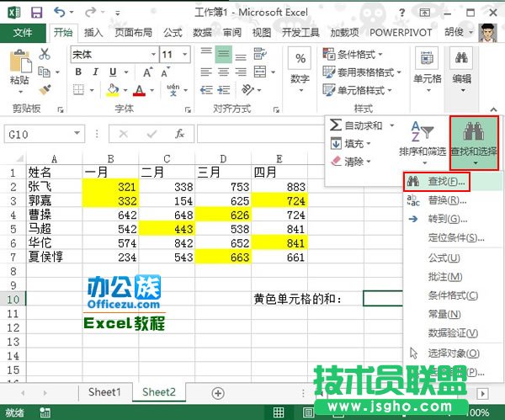Increase the indent
This screenshot has height=420, width=505.
tap(224, 90)
